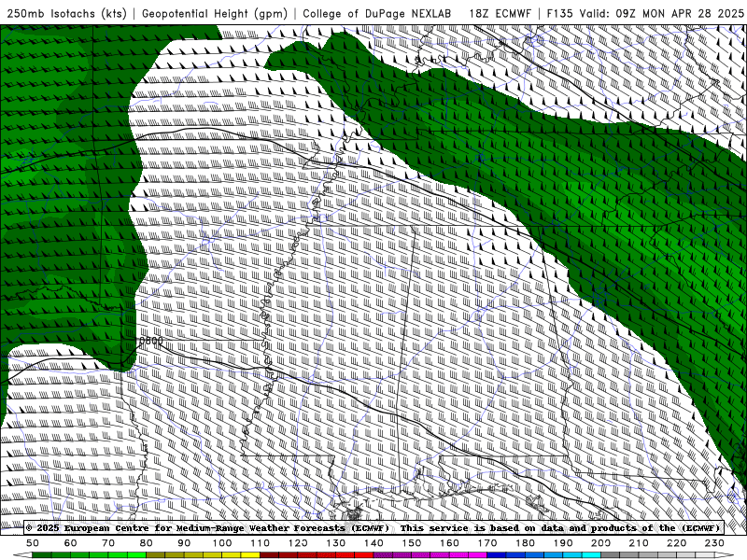Click the '150' value on the color scale
Screen dimensions: 747x560
coord(412,543)
